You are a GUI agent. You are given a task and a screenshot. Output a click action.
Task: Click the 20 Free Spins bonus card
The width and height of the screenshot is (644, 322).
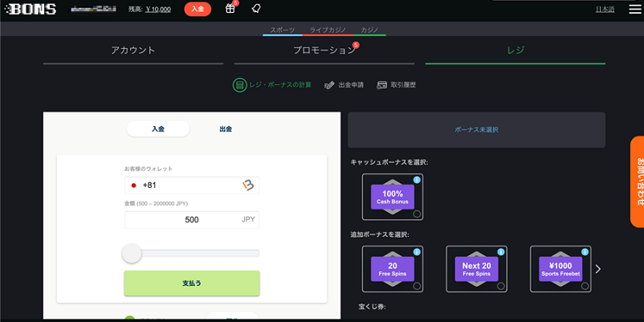[393, 269]
